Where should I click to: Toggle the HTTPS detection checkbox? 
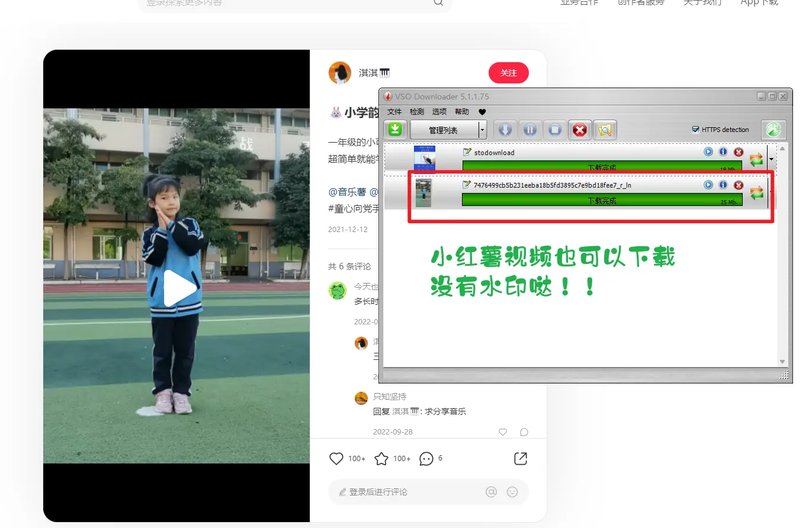[696, 130]
